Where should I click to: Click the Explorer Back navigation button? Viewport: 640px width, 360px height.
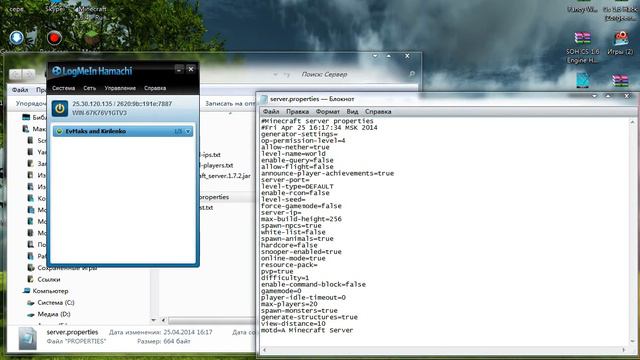[x=16, y=74]
